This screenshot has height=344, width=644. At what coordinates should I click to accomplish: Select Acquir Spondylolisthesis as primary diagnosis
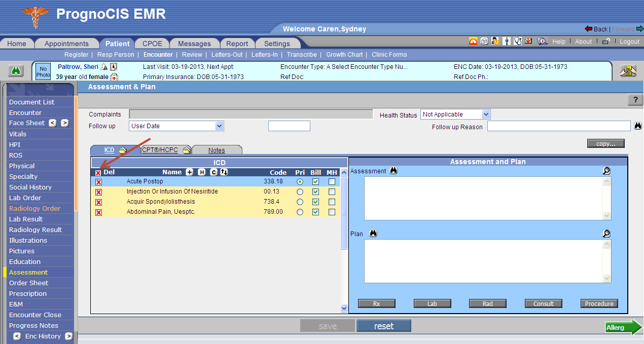click(300, 202)
